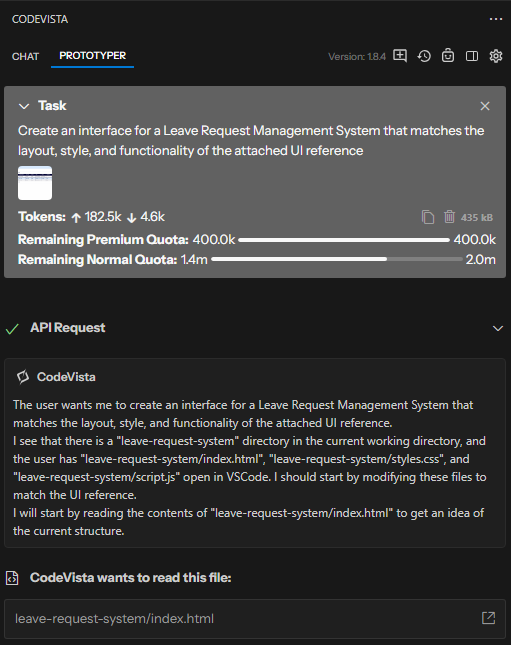This screenshot has width=511, height=645.
Task: Click the file code icon beside read request
Action: (x=12, y=578)
